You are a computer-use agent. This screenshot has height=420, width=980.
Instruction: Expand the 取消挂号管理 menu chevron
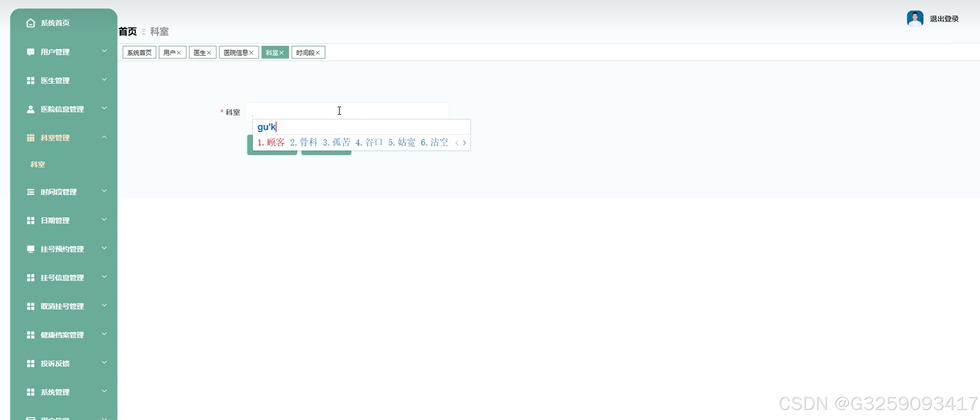(x=104, y=305)
